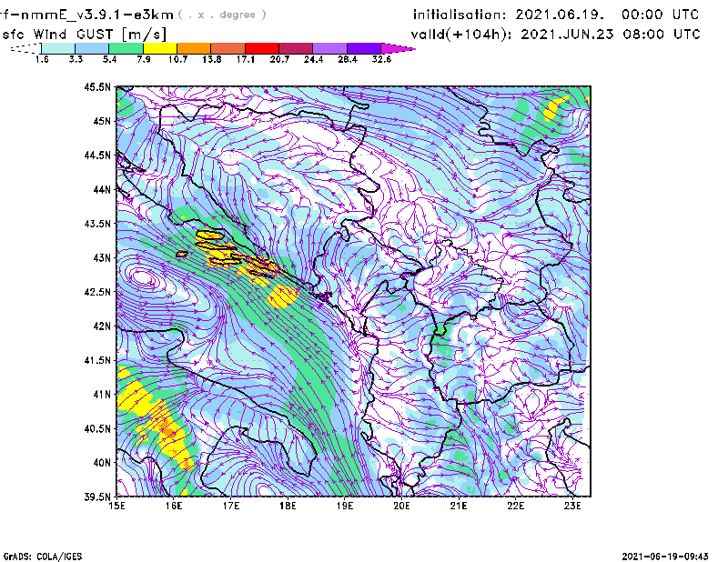
Task: Click the streamline vortex center near 15.5E 42.7N
Action: click(x=143, y=277)
